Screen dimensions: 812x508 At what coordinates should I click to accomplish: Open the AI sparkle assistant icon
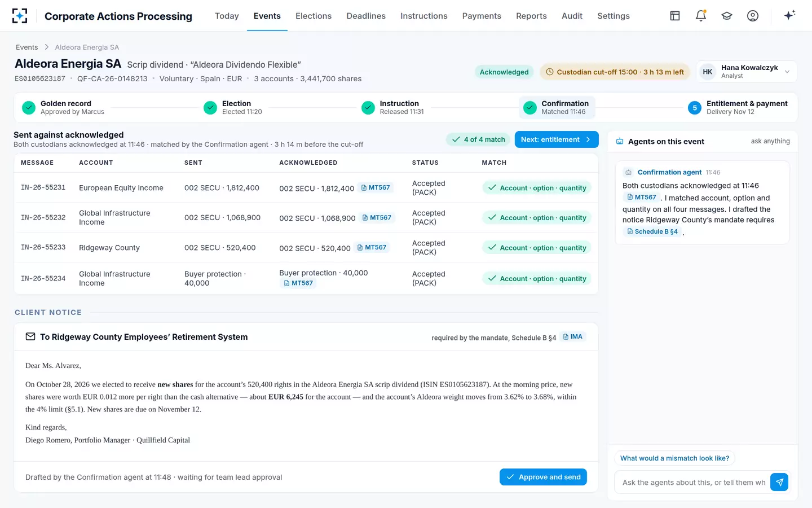point(789,15)
